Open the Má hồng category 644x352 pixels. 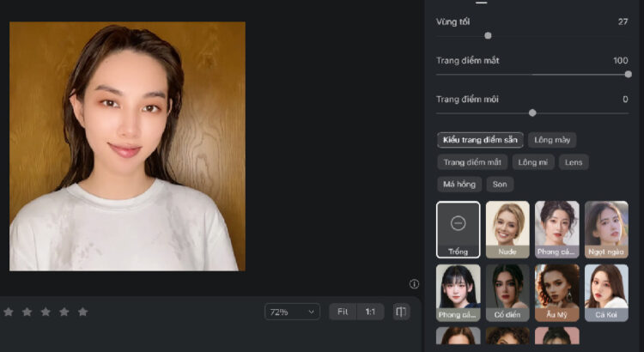coord(459,184)
